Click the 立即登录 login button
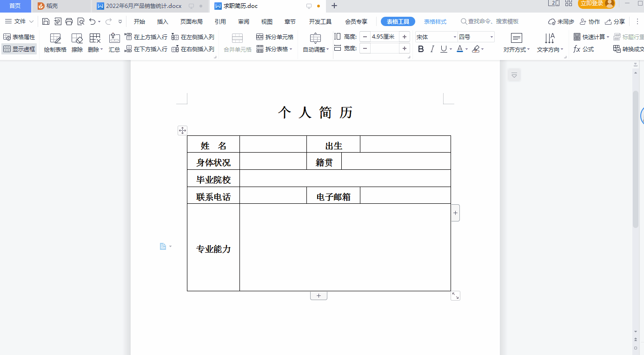 pyautogui.click(x=597, y=4)
